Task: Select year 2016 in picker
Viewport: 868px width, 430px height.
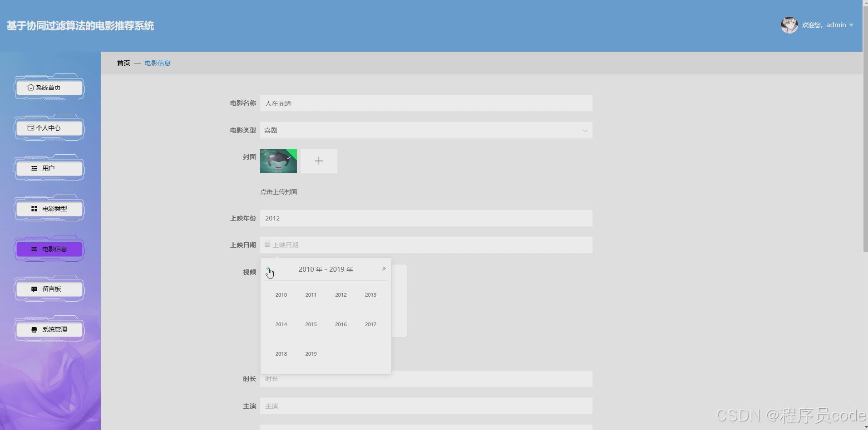Action: click(341, 324)
